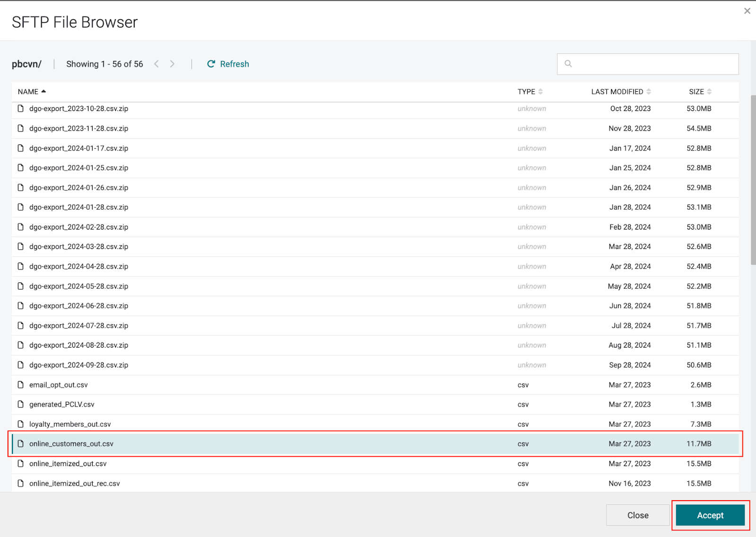Click file icon for online_itemized_out.csv
Image resolution: width=756 pixels, height=537 pixels.
point(20,464)
